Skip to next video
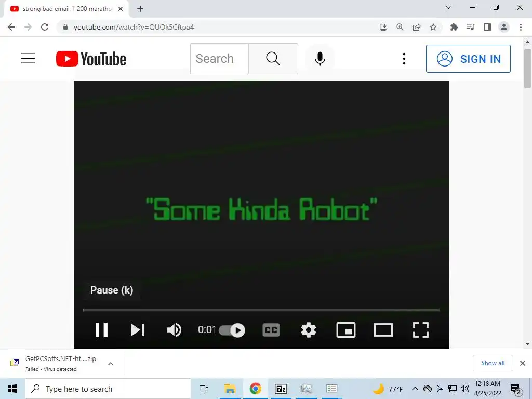The image size is (532, 399). point(137,330)
